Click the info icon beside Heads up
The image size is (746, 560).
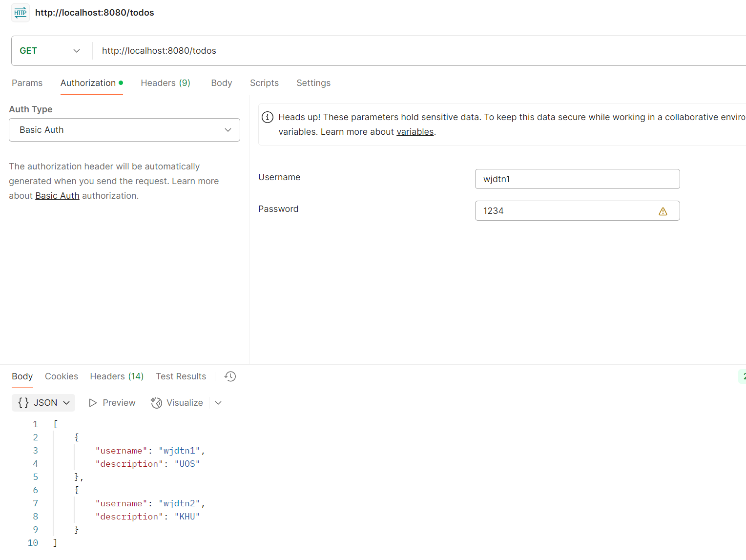click(268, 117)
